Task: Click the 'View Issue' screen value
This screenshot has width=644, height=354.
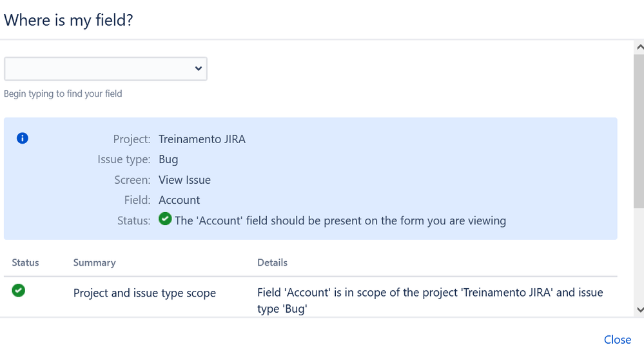Action: [x=184, y=180]
